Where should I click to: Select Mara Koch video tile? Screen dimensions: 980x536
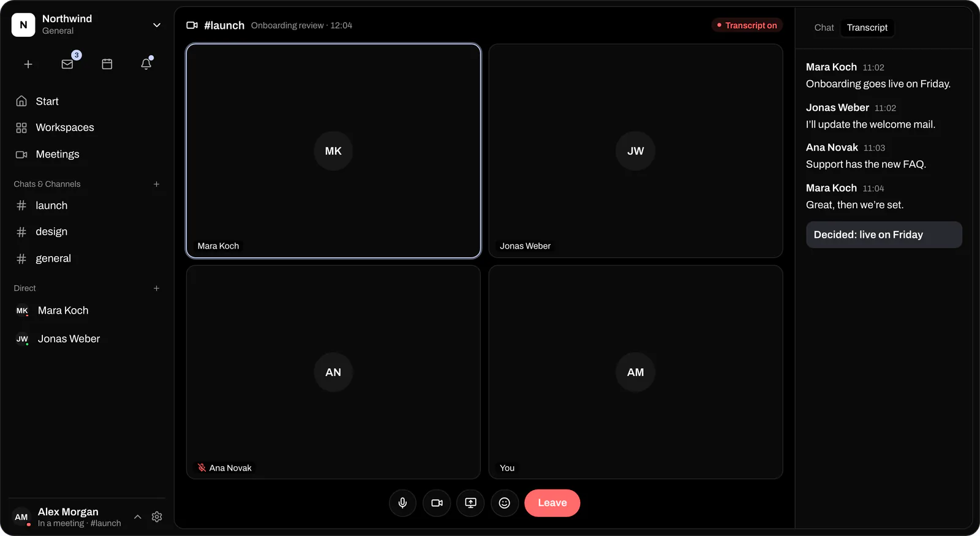(x=333, y=151)
